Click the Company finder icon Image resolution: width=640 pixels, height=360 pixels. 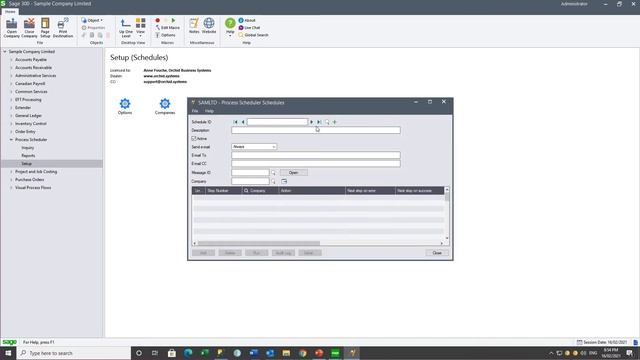coord(273,181)
